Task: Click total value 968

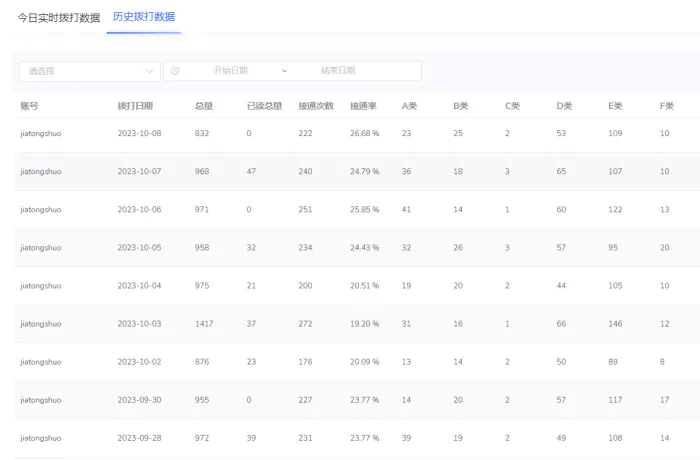Action: [x=202, y=171]
